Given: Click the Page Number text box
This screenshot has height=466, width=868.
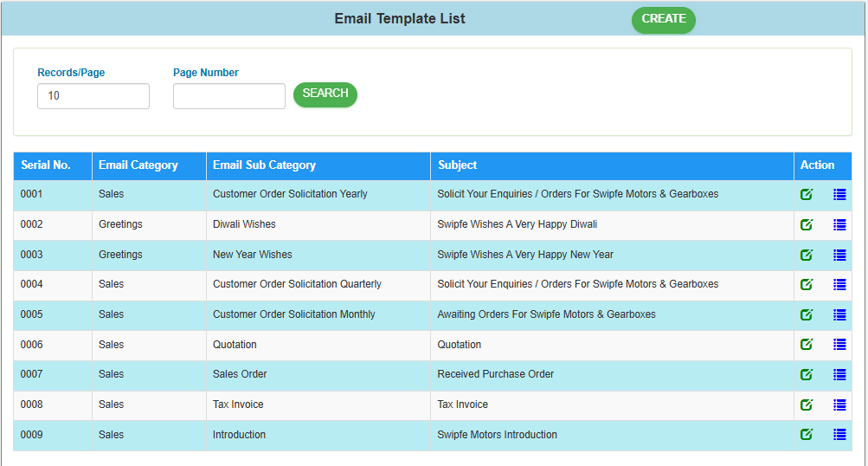Looking at the screenshot, I should [229, 96].
